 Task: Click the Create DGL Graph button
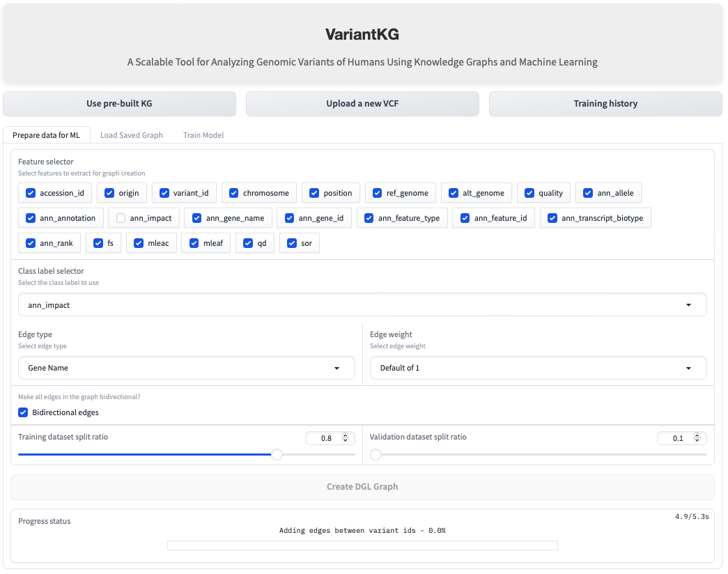point(362,487)
